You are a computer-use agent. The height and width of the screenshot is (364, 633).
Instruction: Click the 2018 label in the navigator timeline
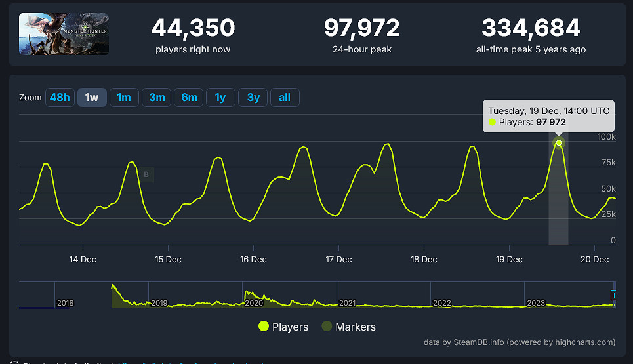66,303
